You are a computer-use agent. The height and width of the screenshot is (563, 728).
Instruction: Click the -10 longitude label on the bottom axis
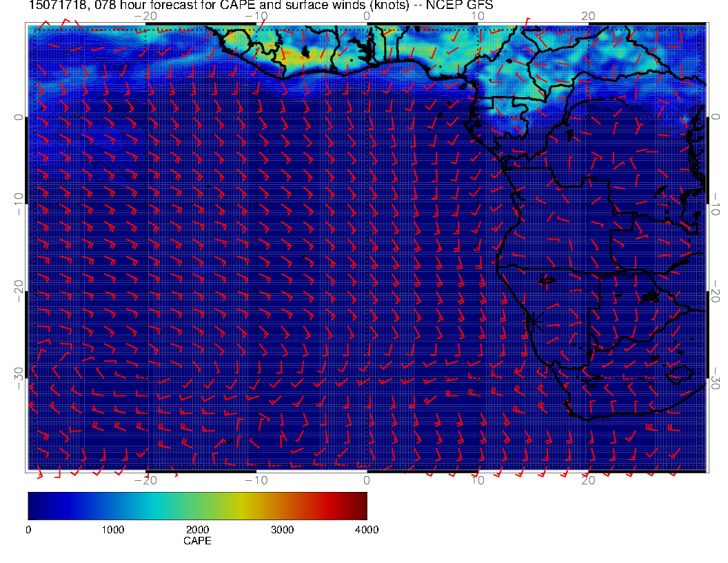256,480
